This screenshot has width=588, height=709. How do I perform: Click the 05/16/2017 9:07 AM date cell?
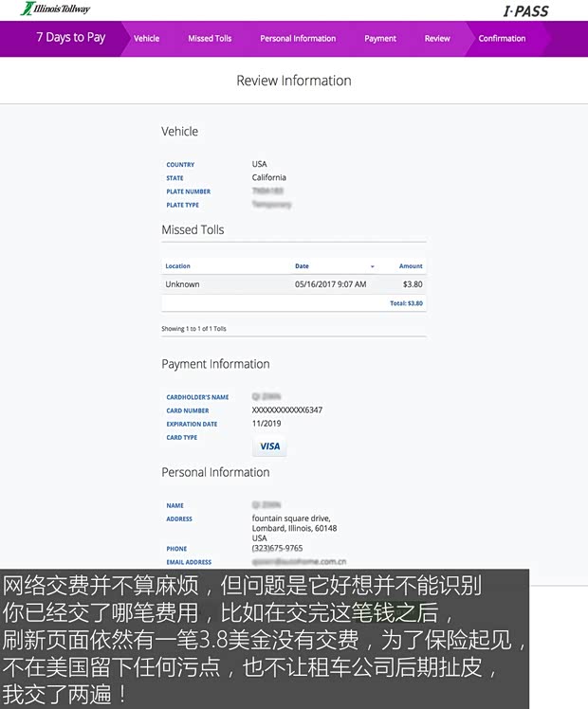point(331,284)
